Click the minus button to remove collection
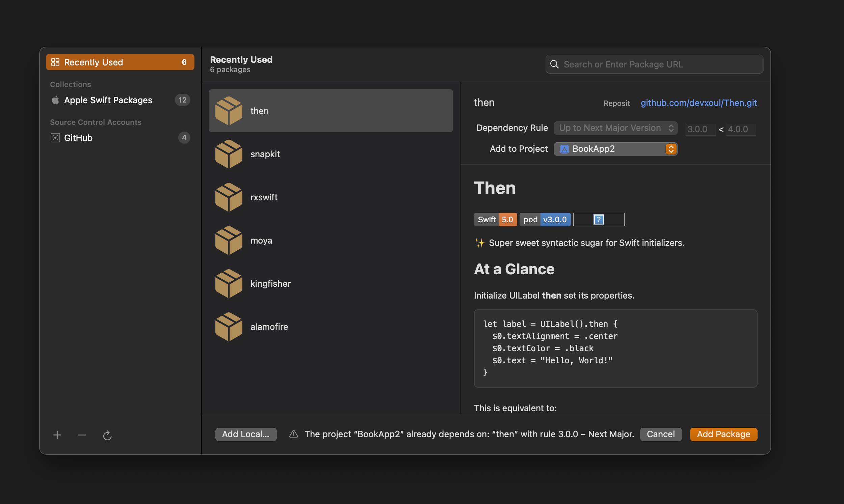Viewport: 844px width, 504px height. 82,435
